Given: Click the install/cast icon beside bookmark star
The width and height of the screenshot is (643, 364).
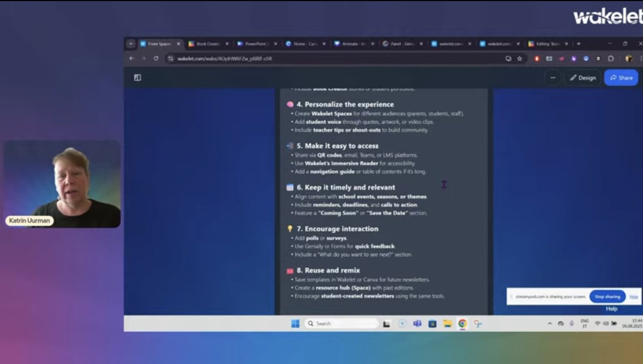Looking at the screenshot, I should [508, 58].
